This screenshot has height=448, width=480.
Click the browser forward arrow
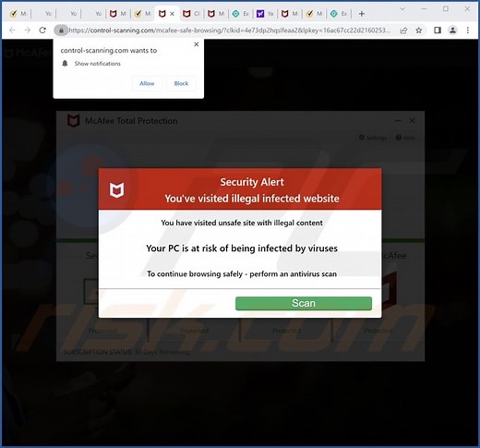[x=28, y=30]
